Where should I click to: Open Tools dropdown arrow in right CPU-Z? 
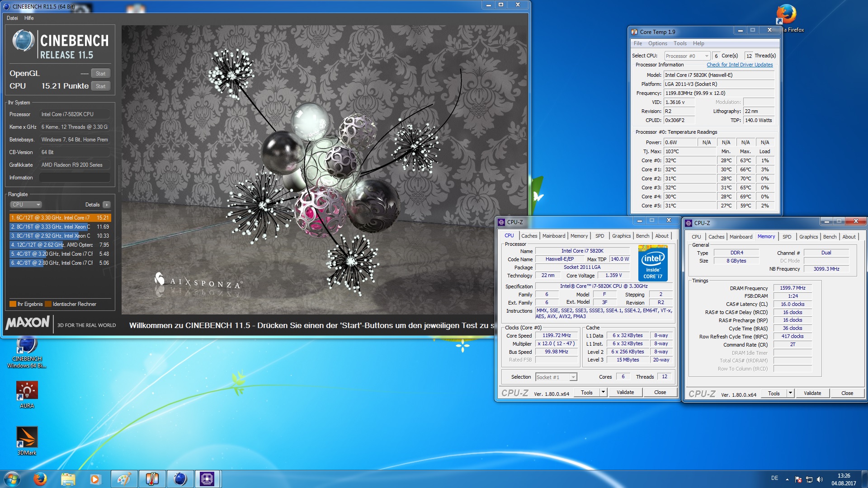point(790,393)
